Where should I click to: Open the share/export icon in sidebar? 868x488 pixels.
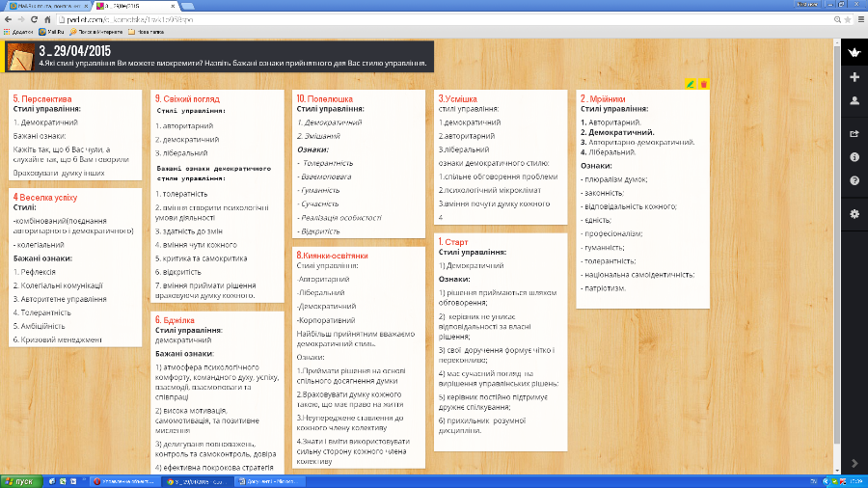coord(854,134)
